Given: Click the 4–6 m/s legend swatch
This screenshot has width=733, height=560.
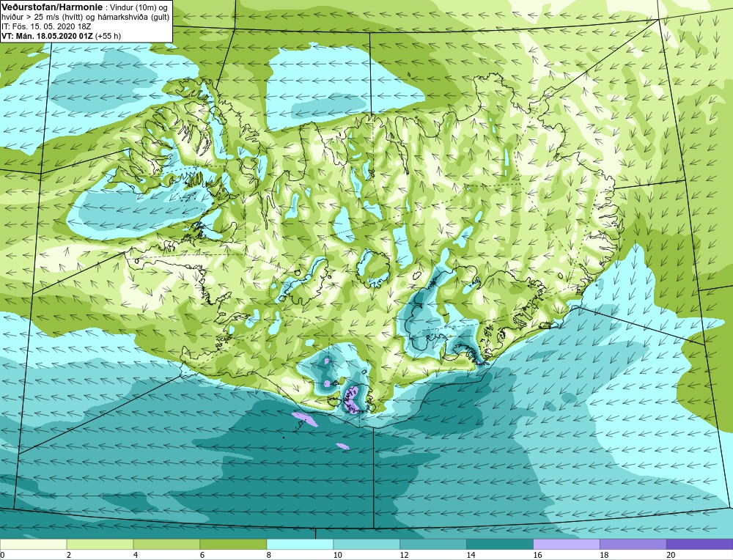Looking at the screenshot, I should [x=166, y=544].
